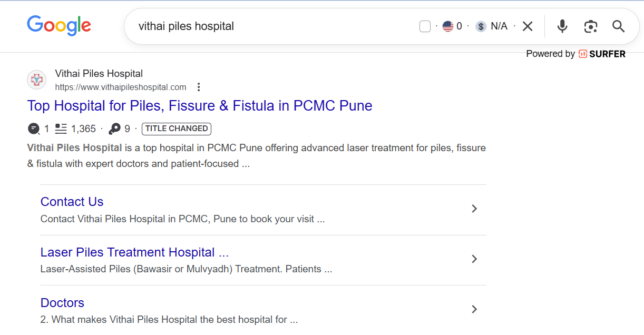Image resolution: width=644 pixels, height=335 pixels.
Task: Start voice search with microphone icon
Action: click(x=562, y=26)
